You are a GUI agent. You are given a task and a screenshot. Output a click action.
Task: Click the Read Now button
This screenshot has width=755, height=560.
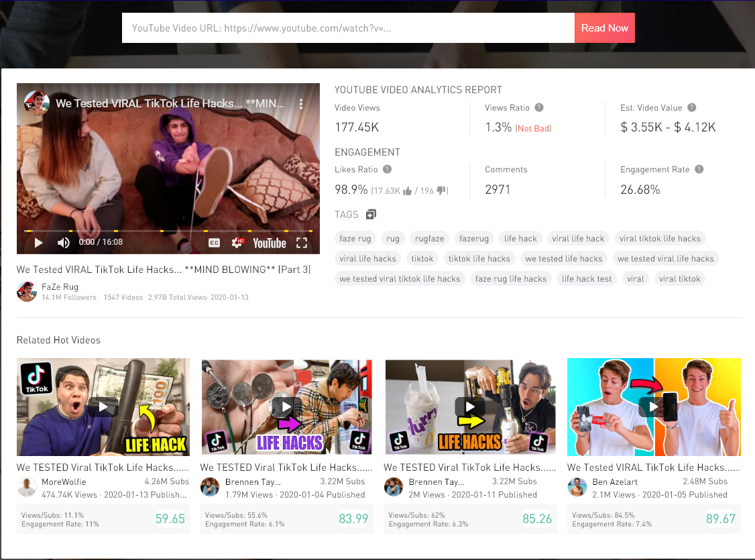(x=605, y=28)
